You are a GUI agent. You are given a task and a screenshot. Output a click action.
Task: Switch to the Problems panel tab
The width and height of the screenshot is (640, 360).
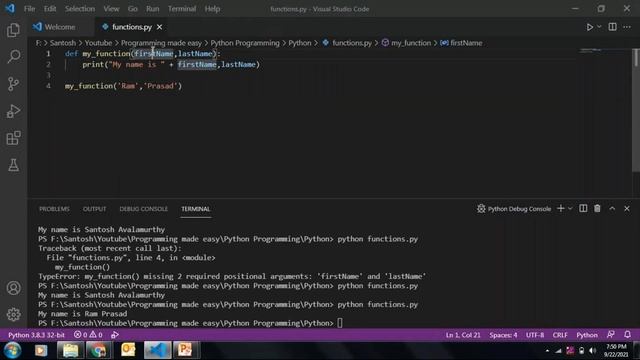coord(54,209)
